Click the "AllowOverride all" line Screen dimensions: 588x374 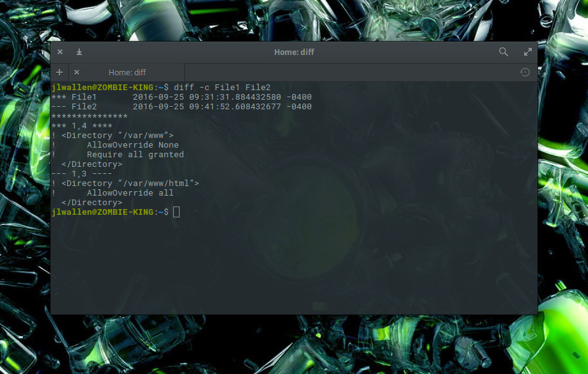(x=130, y=192)
